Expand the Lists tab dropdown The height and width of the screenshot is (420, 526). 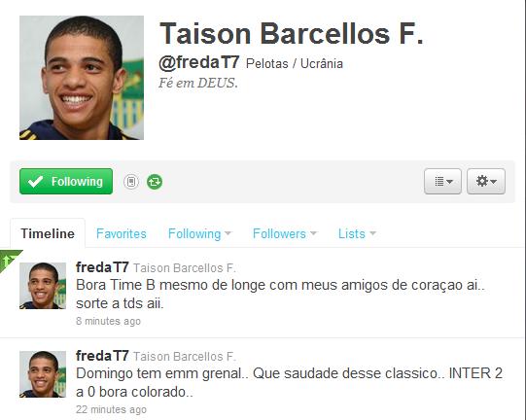point(357,233)
